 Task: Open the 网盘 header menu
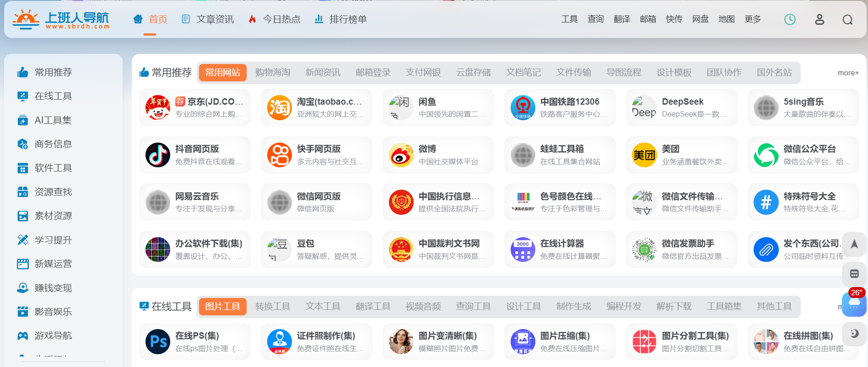click(x=701, y=19)
